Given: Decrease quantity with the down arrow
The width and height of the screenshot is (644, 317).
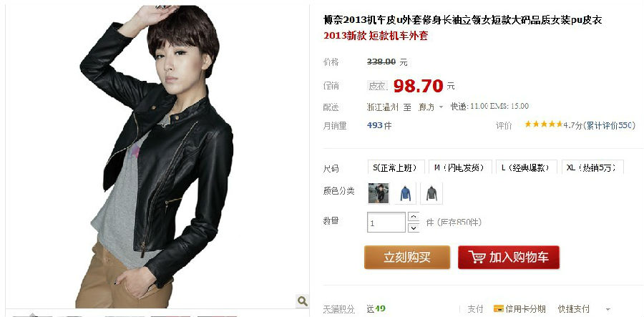Looking at the screenshot, I should coord(414,228).
